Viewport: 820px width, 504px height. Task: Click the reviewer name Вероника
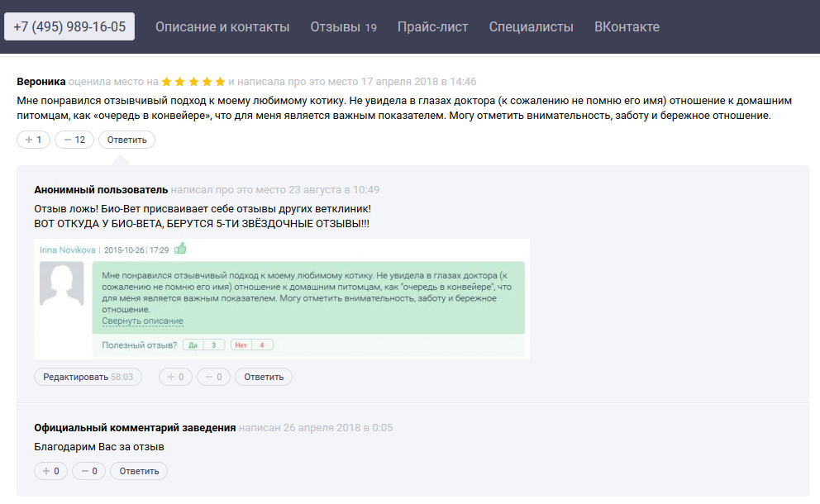41,82
